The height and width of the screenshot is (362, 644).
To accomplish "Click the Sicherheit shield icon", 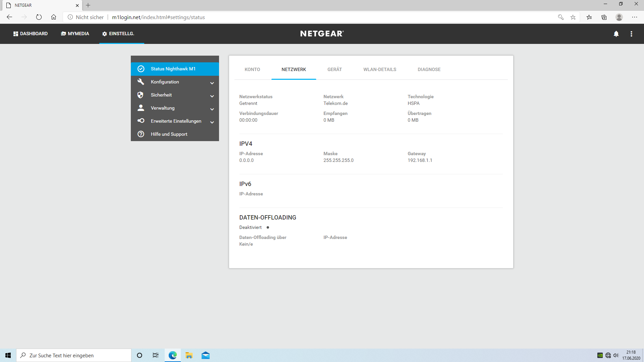I will 141,95.
